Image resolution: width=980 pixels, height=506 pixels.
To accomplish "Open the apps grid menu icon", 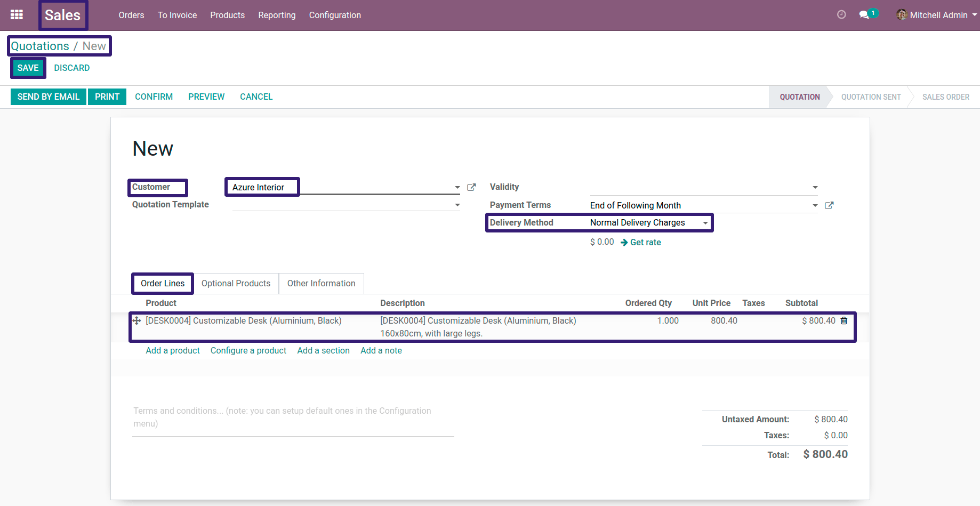I will coord(17,15).
